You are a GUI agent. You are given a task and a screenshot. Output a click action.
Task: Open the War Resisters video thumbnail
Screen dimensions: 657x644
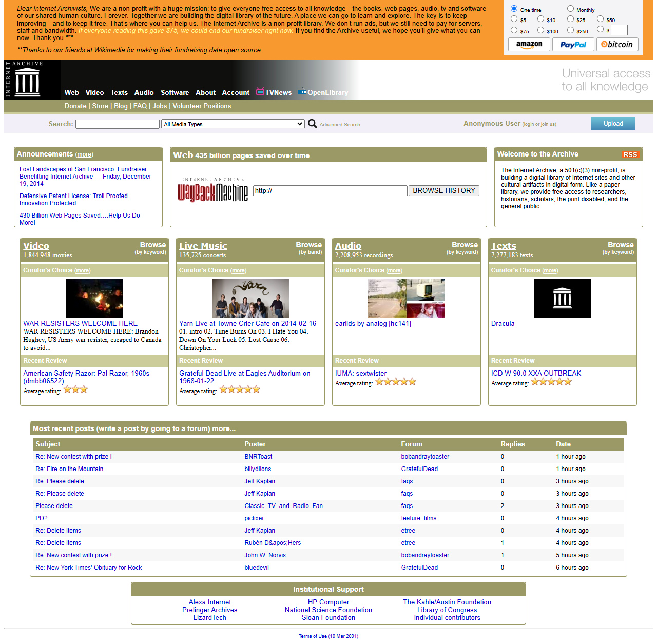pyautogui.click(x=94, y=299)
